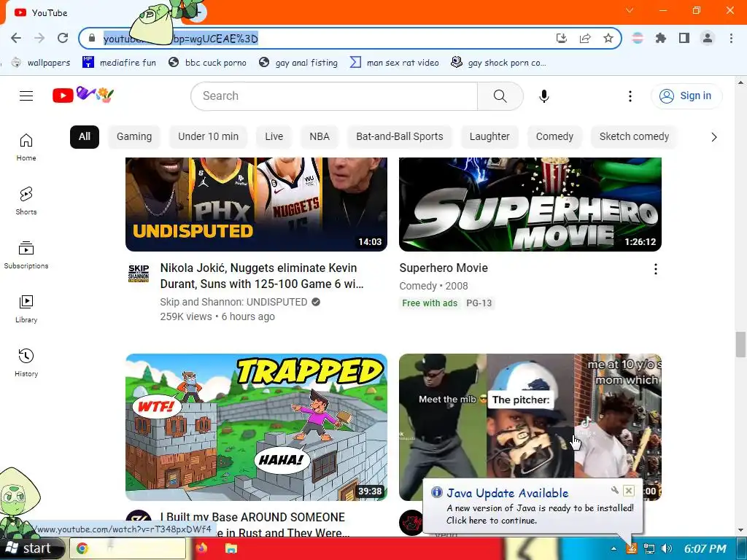747x560 pixels.
Task: Open Subscriptions in the sidebar
Action: pos(26,255)
